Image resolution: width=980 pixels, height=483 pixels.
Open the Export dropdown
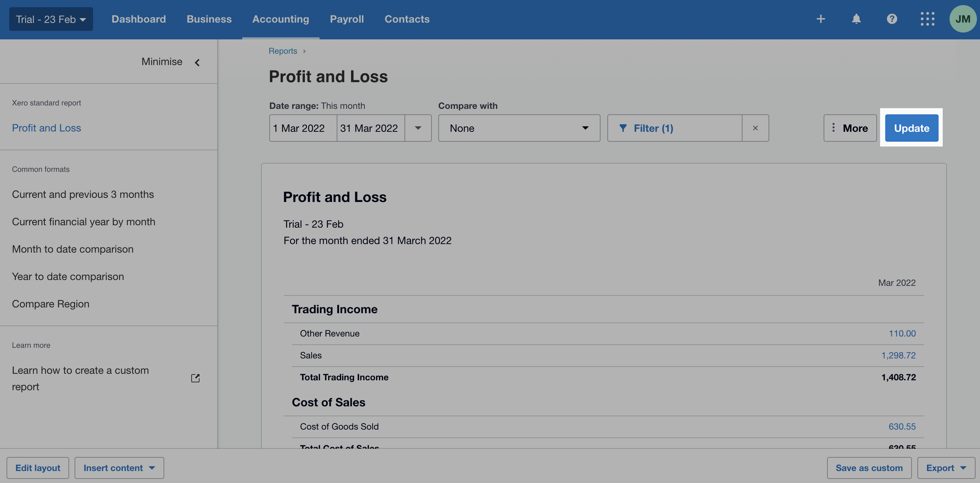point(946,468)
